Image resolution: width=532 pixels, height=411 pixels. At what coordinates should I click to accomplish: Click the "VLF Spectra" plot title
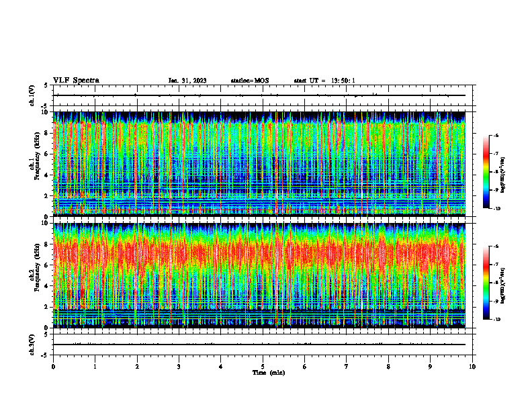click(76, 81)
